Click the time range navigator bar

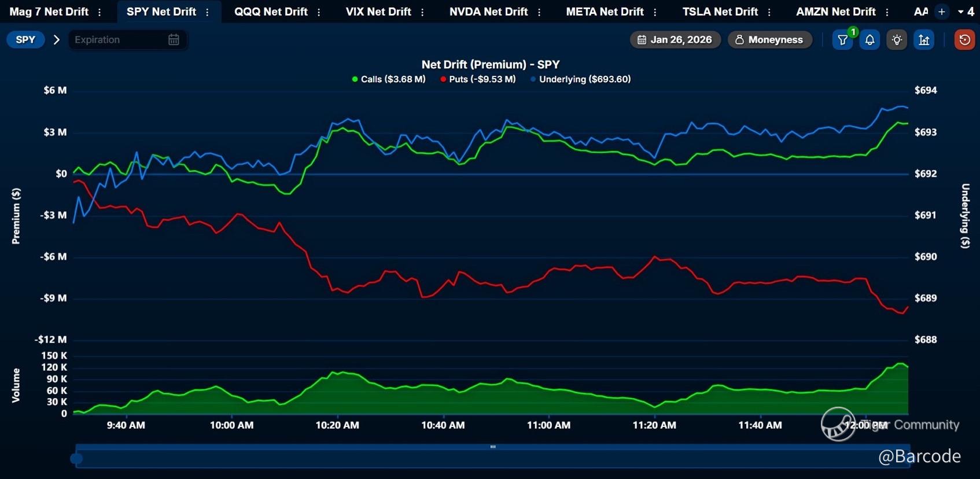coord(492,456)
